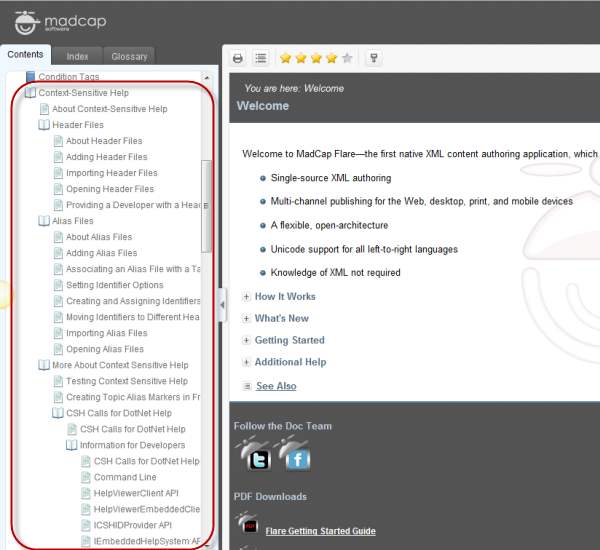Expand the How It Works section

[247, 297]
